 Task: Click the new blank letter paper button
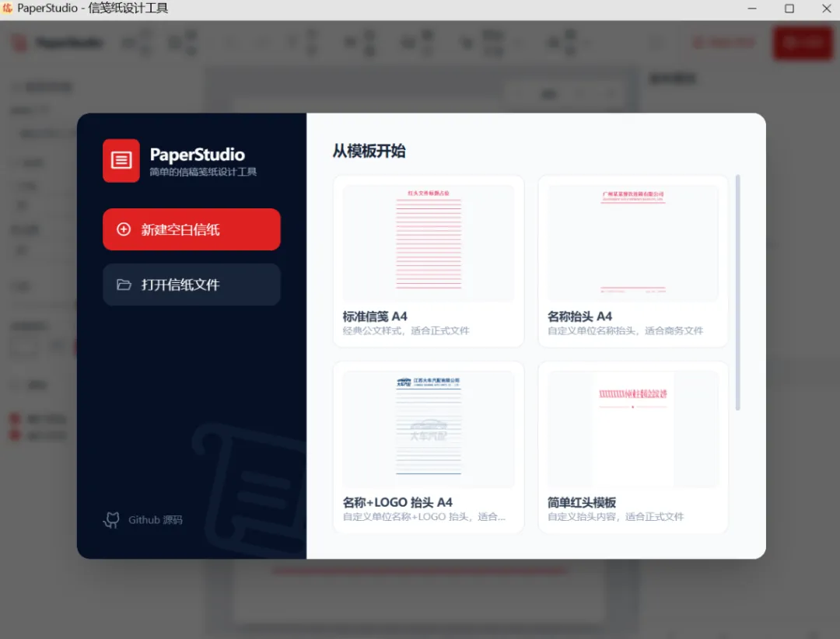point(191,229)
